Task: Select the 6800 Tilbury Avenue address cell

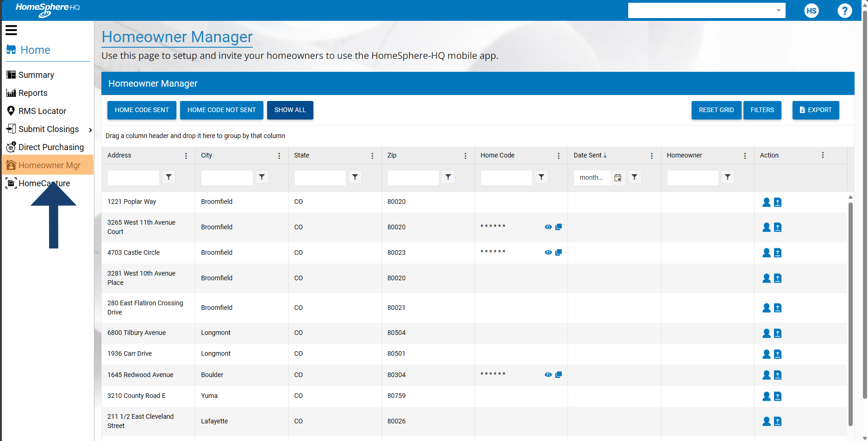Action: [x=148, y=333]
